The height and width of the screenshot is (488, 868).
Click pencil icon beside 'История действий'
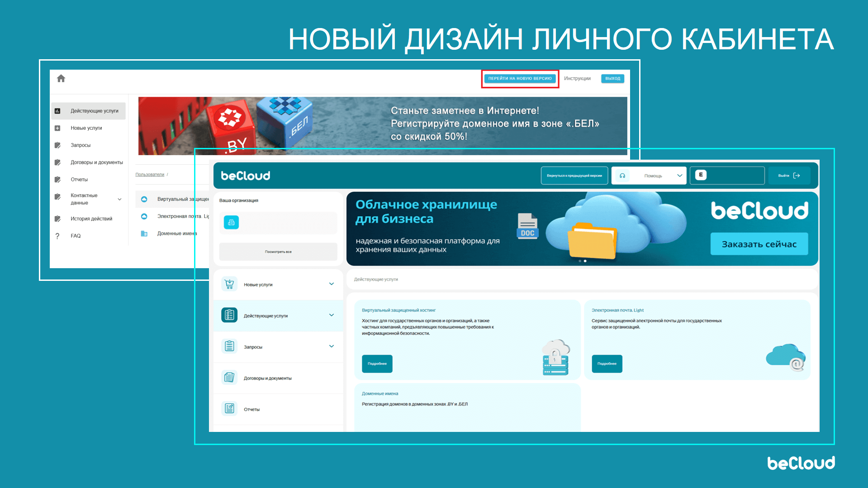(x=57, y=218)
